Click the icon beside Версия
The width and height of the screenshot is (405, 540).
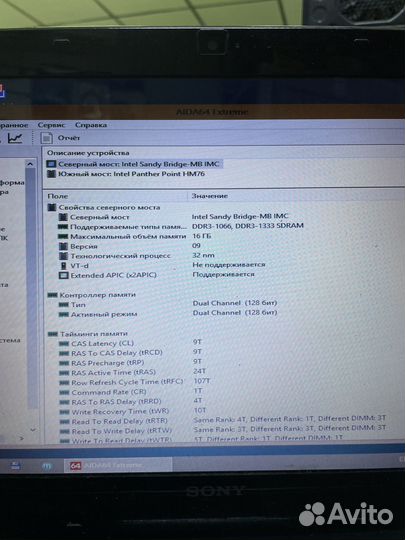pos(63,246)
